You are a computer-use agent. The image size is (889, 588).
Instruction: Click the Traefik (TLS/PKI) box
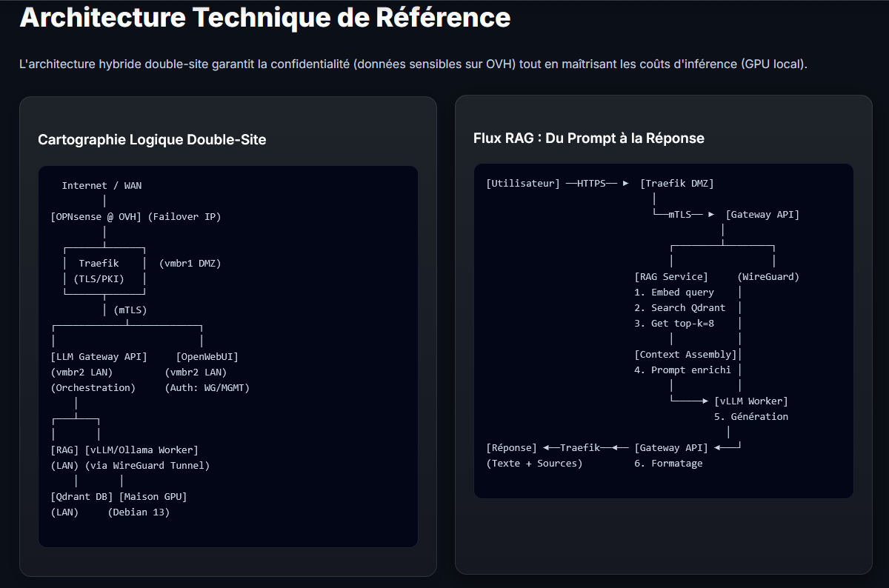click(104, 271)
